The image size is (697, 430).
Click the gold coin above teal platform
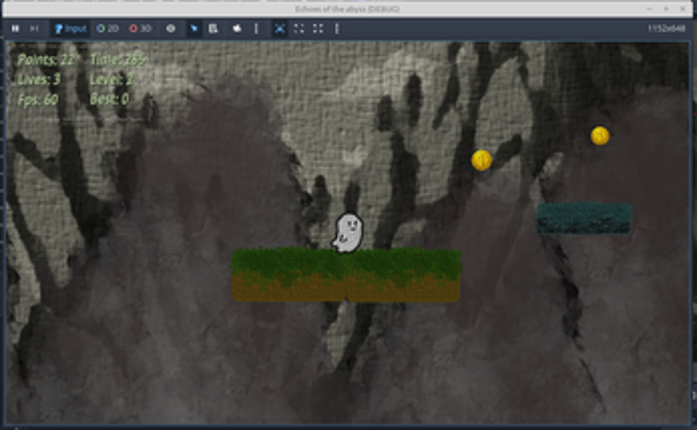click(599, 135)
